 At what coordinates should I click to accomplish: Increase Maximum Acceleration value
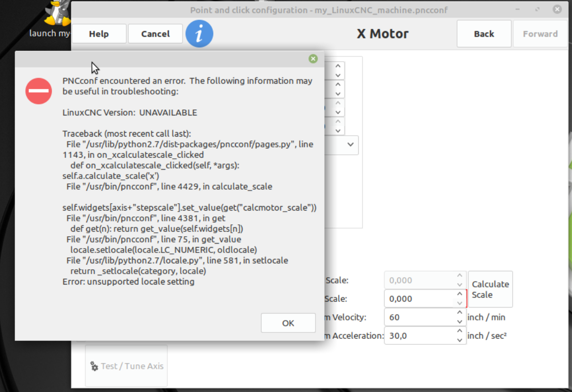pyautogui.click(x=459, y=331)
